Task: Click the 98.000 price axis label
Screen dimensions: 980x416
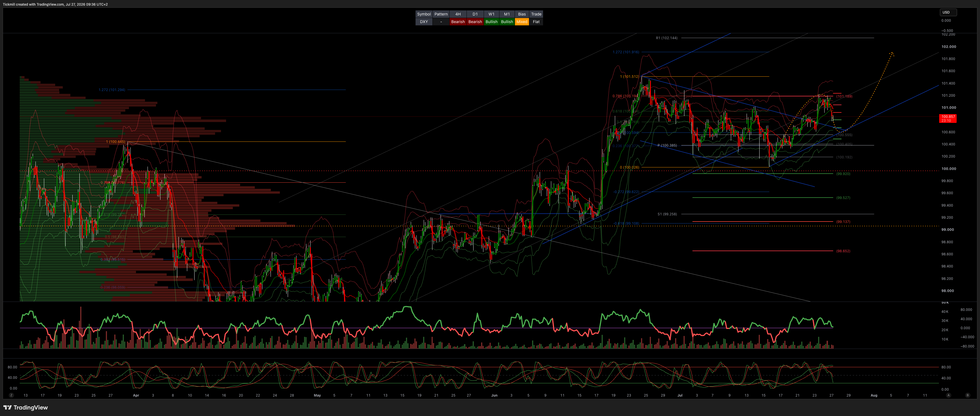Action: [947, 291]
